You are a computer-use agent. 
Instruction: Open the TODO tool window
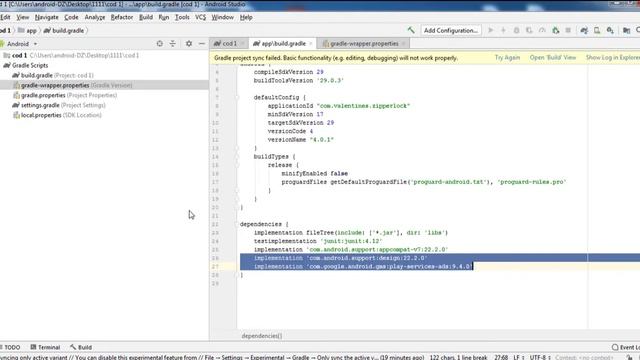pyautogui.click(x=11, y=347)
